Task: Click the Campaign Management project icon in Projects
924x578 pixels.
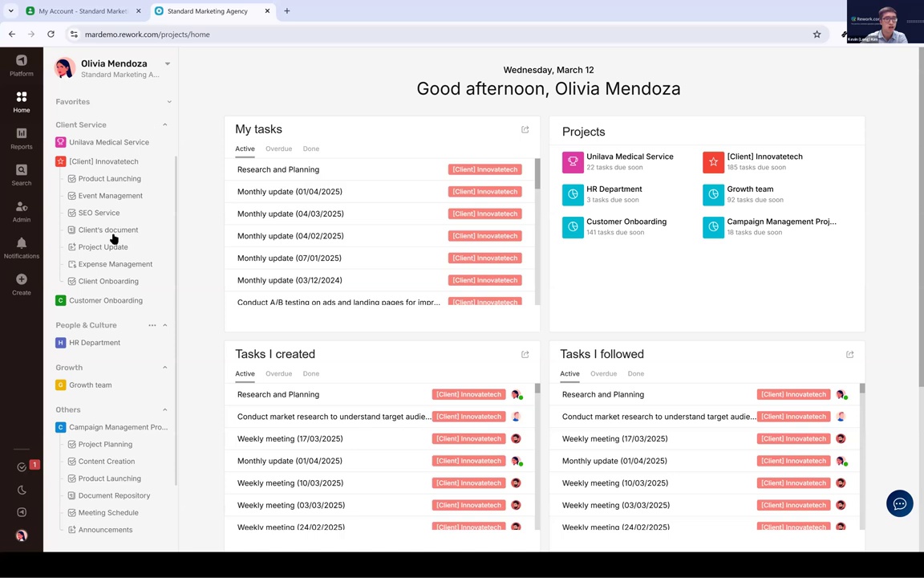Action: pyautogui.click(x=713, y=227)
